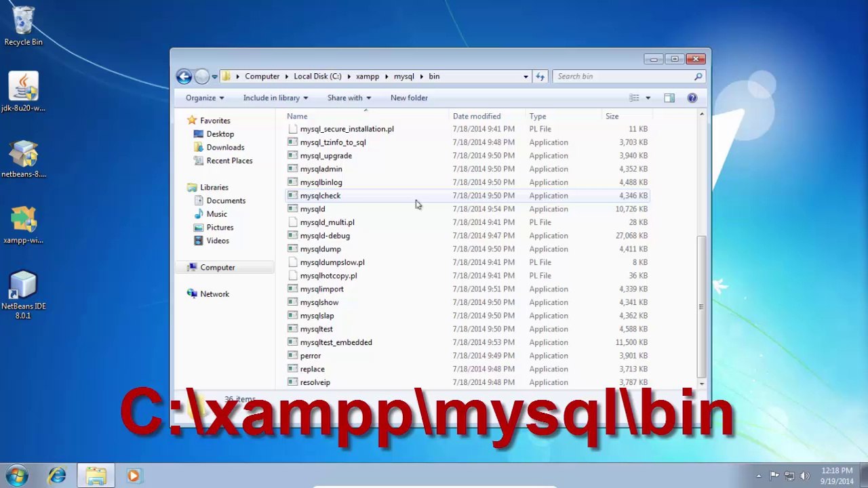Click the Forward navigation arrow
Viewport: 868px width, 488px height.
[201, 77]
